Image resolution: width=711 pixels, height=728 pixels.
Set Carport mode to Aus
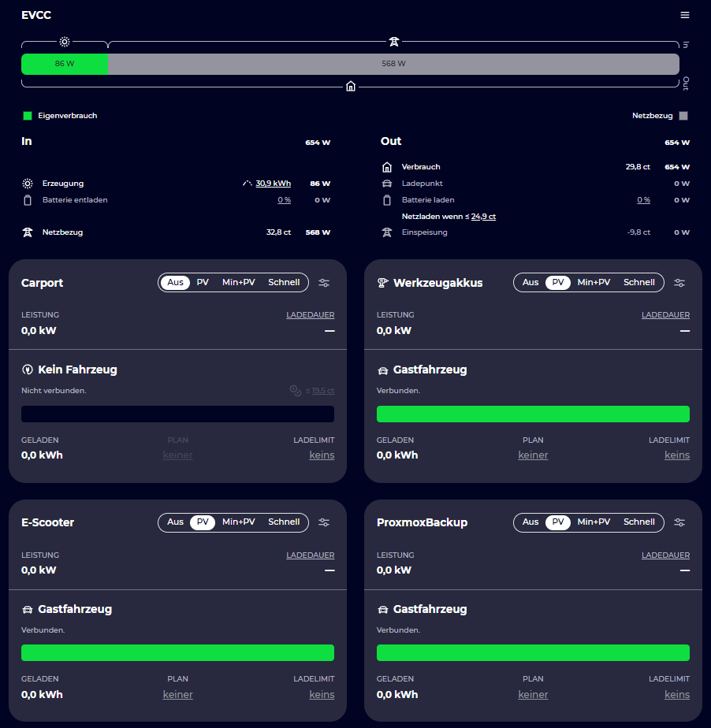pyautogui.click(x=175, y=282)
